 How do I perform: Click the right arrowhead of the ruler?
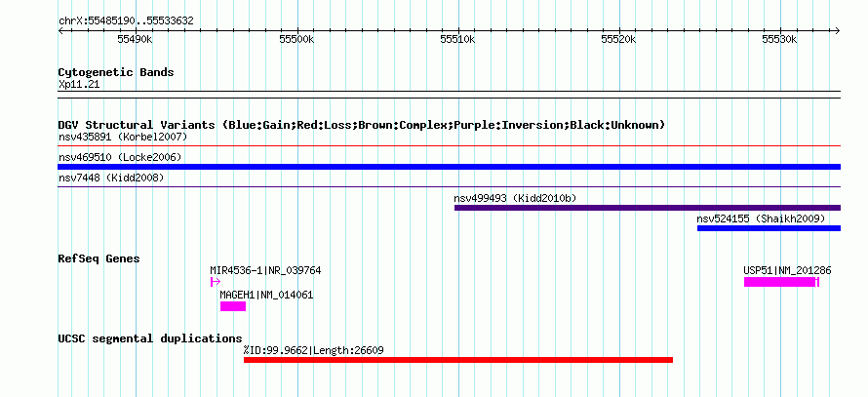pos(838,30)
